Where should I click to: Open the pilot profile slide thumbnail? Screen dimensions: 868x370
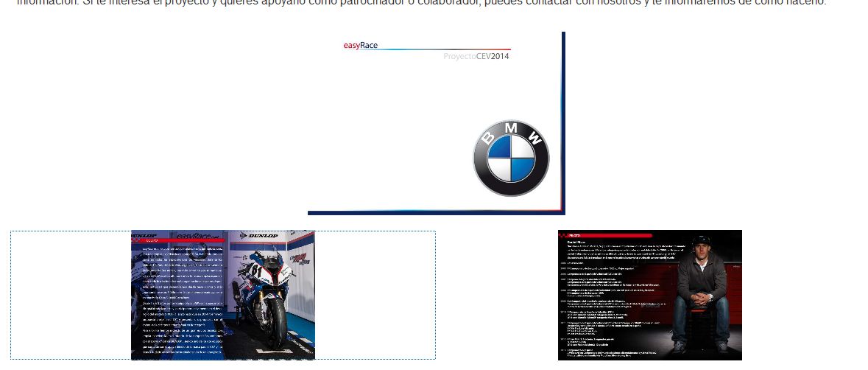click(650, 296)
